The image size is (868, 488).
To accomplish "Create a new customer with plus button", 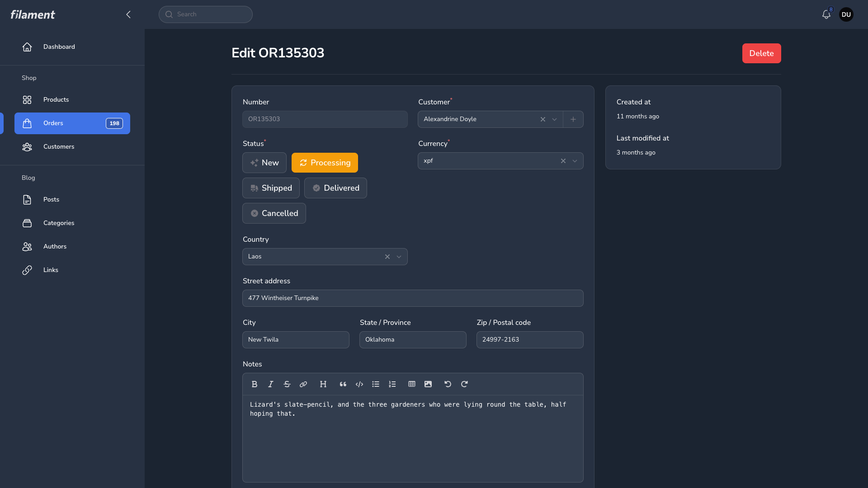I will click(573, 119).
